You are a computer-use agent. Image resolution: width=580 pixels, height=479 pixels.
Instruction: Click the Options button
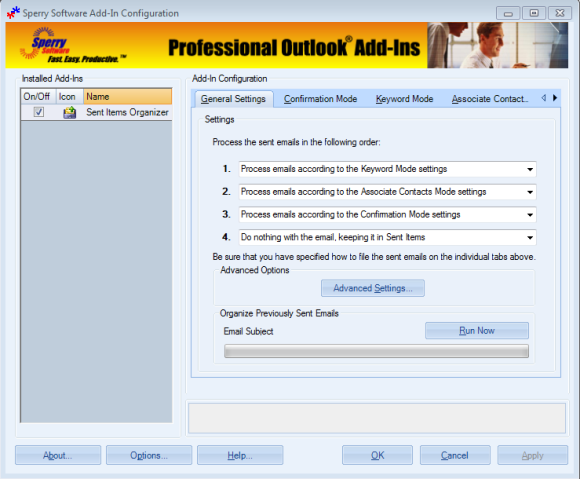149,455
